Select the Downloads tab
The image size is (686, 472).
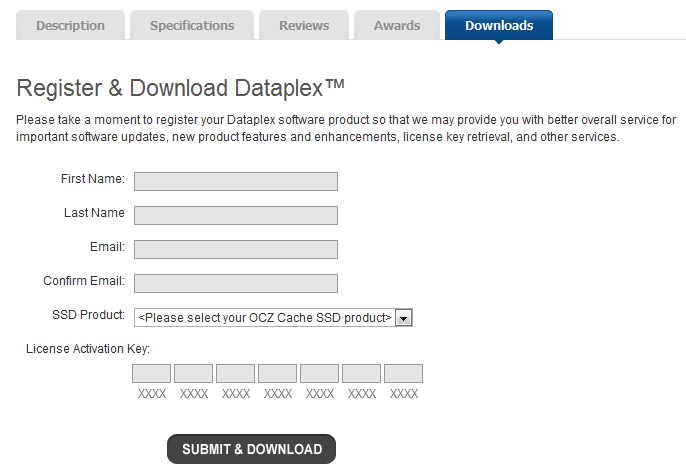[x=499, y=25]
